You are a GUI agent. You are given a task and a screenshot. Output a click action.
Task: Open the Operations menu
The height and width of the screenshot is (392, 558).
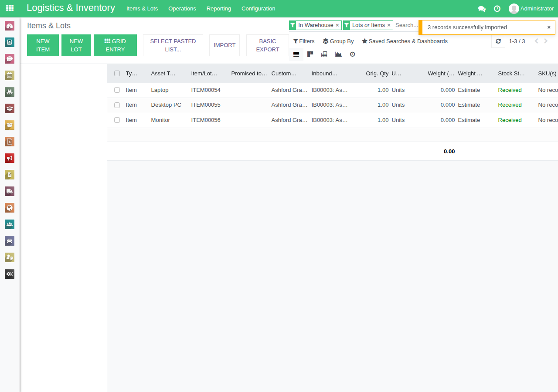point(182,9)
